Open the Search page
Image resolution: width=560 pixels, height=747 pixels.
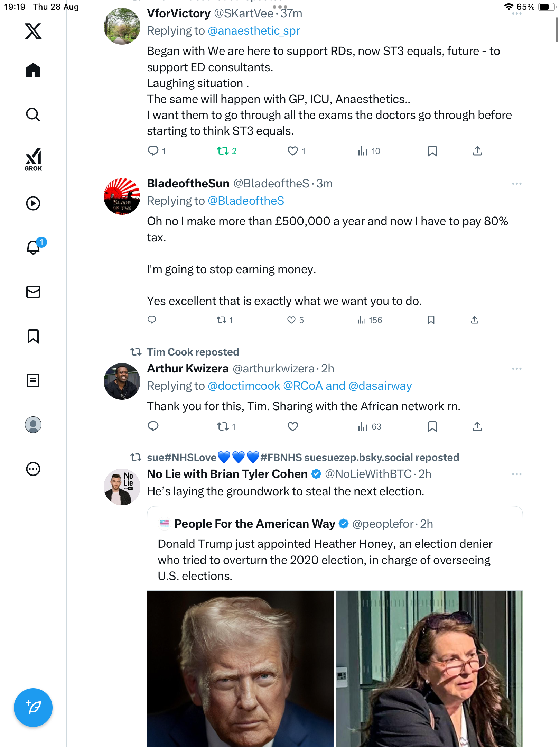coord(33,114)
